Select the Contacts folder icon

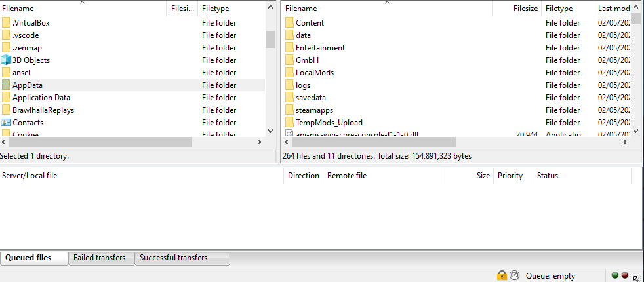click(6, 123)
